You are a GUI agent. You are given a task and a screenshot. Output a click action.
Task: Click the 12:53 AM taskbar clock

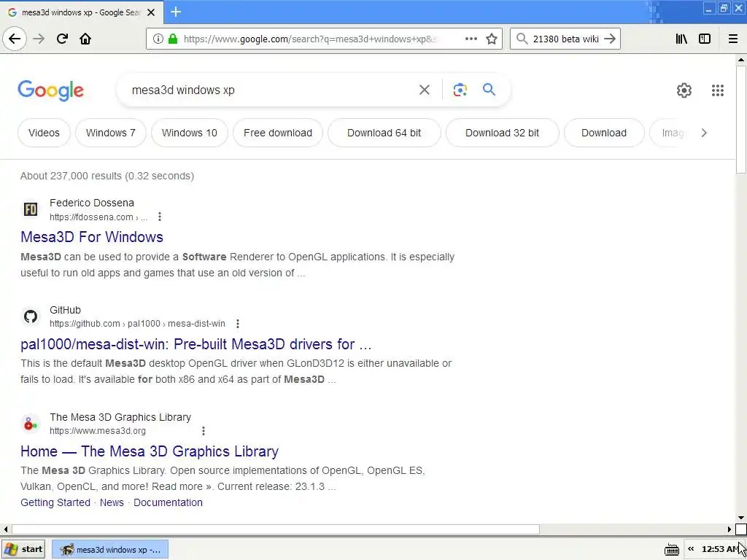point(719,550)
